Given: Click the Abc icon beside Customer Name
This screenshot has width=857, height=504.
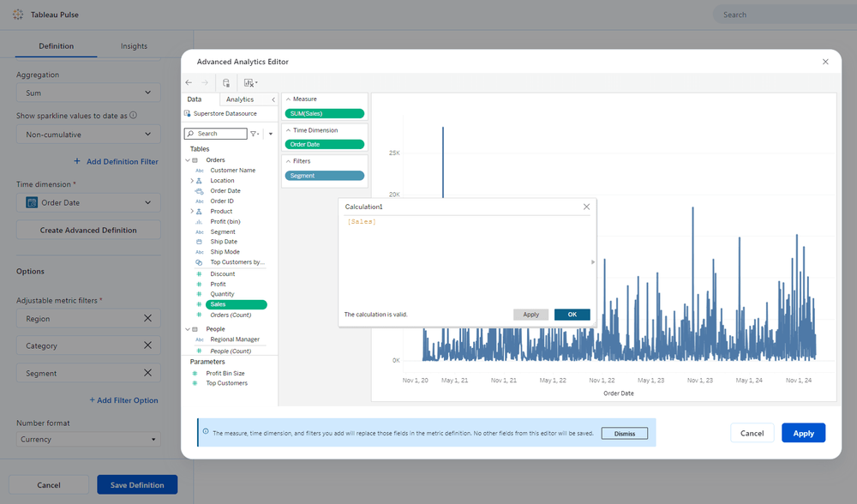Looking at the screenshot, I should [x=200, y=171].
